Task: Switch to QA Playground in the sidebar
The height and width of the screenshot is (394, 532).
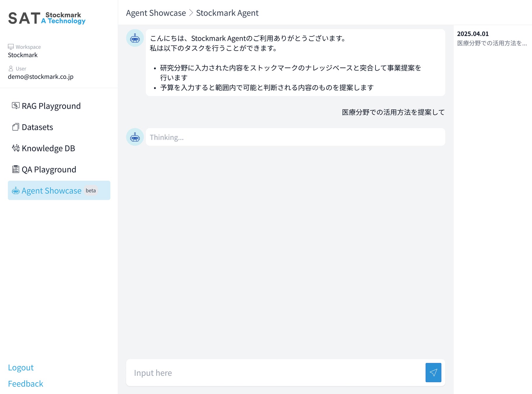Action: click(x=59, y=169)
